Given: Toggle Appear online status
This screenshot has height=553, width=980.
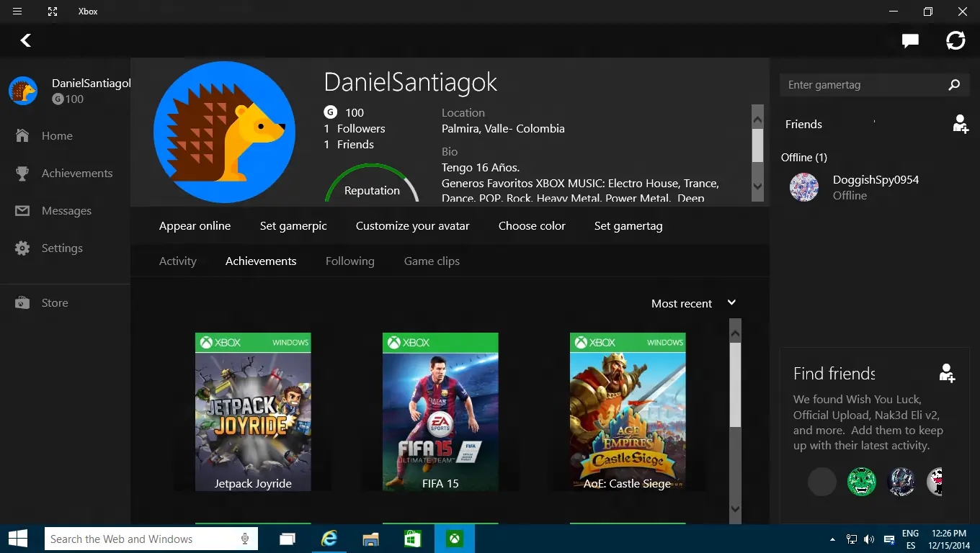Looking at the screenshot, I should coord(195,225).
